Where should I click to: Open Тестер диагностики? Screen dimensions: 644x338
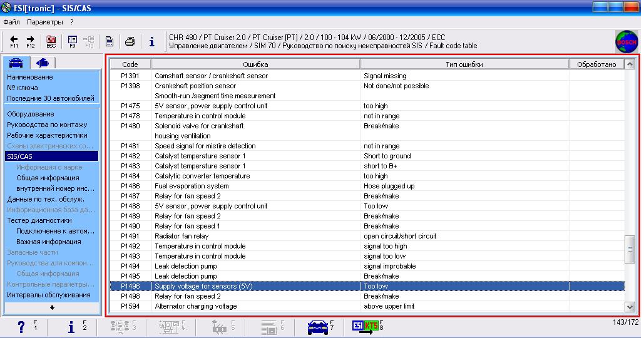(x=39, y=220)
